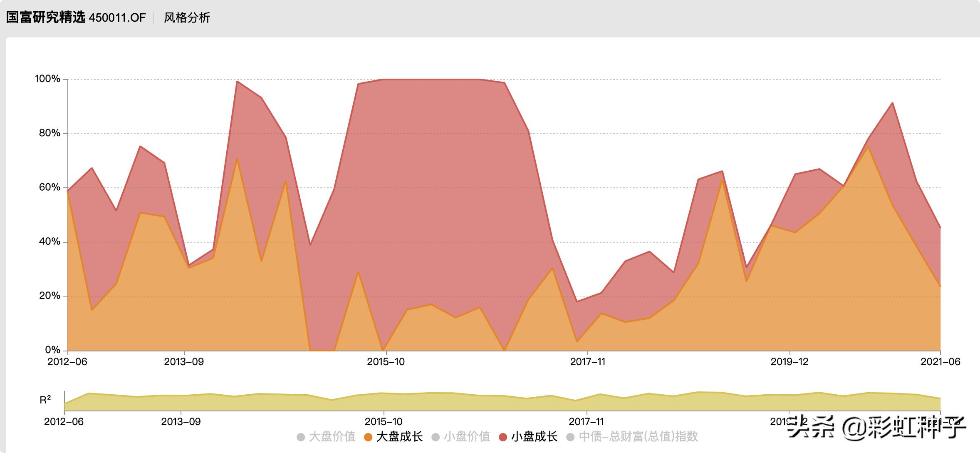Enable the 小盘价值 series label
The image size is (980, 453).
467,437
